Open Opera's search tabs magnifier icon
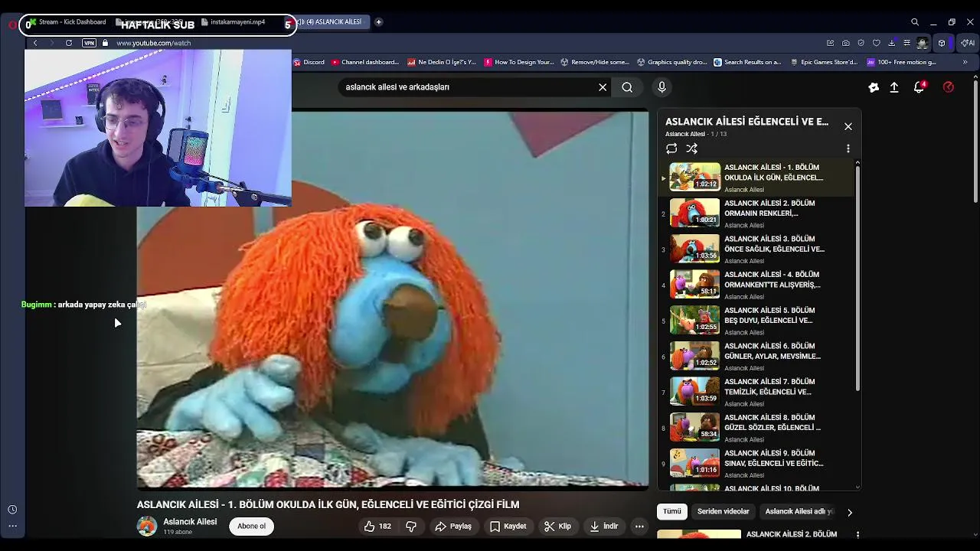The height and width of the screenshot is (551, 980). pos(915,22)
